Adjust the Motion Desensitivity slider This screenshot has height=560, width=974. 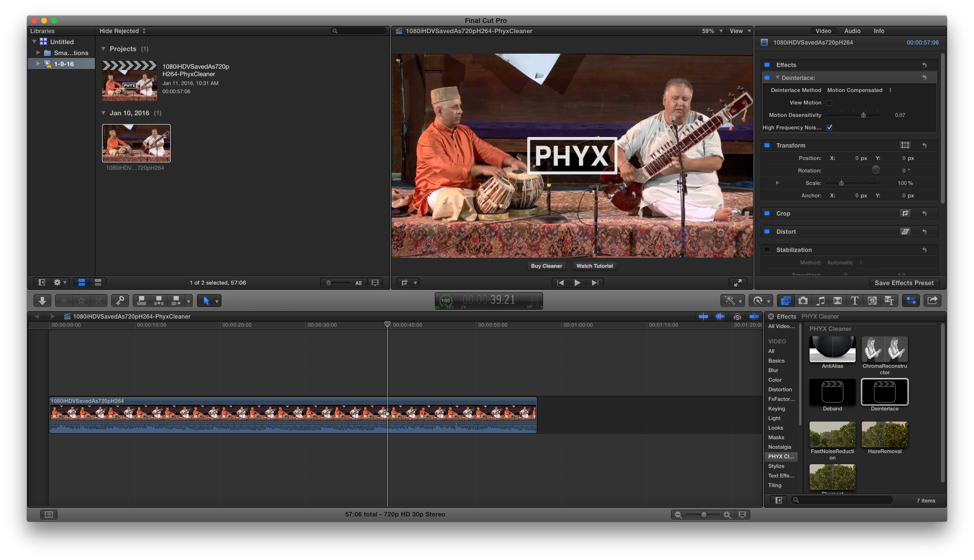pyautogui.click(x=863, y=115)
